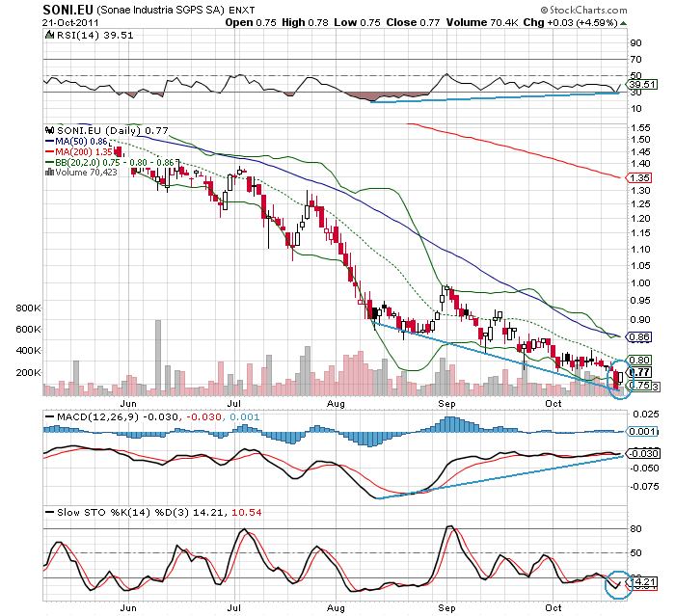Click the RSI mountain icon beside RSI(14)

[x=49, y=35]
